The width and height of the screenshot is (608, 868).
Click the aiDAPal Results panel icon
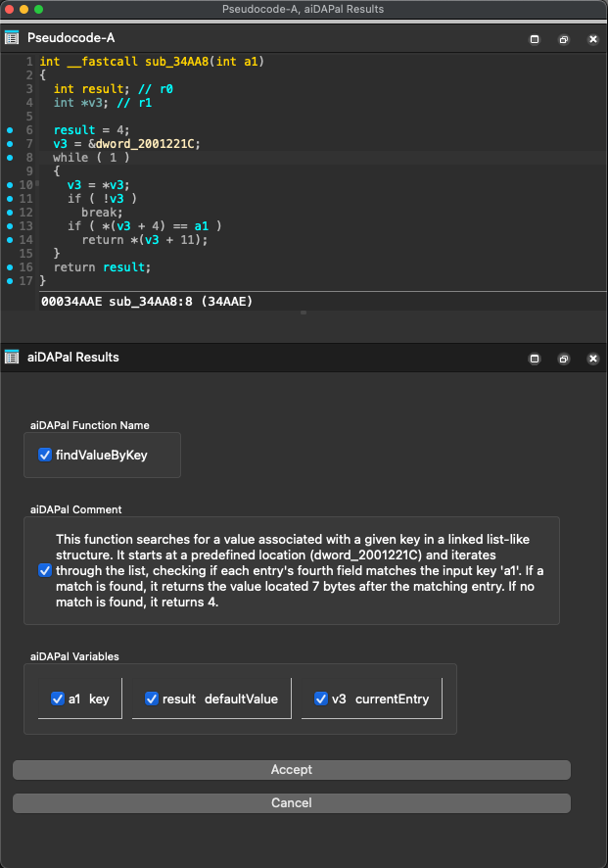tap(12, 358)
